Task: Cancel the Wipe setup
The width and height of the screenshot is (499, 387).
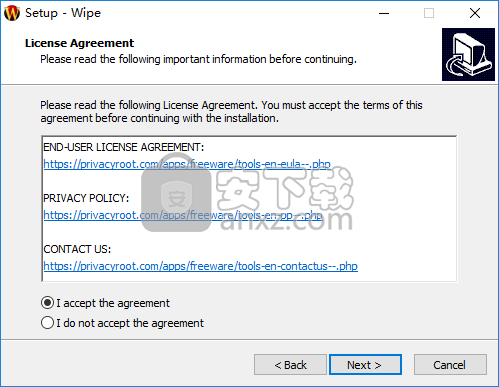Action: click(x=450, y=365)
